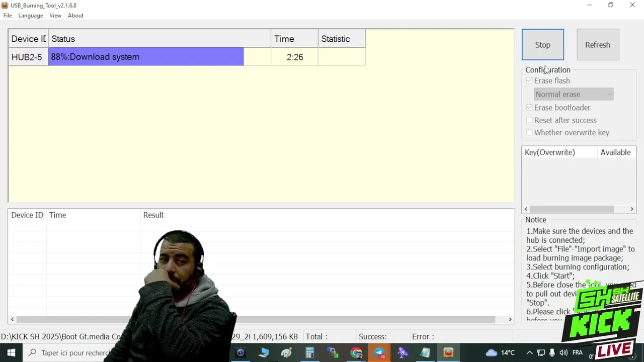Enable Reset after success checkbox
The width and height of the screenshot is (644, 362).
tap(529, 120)
